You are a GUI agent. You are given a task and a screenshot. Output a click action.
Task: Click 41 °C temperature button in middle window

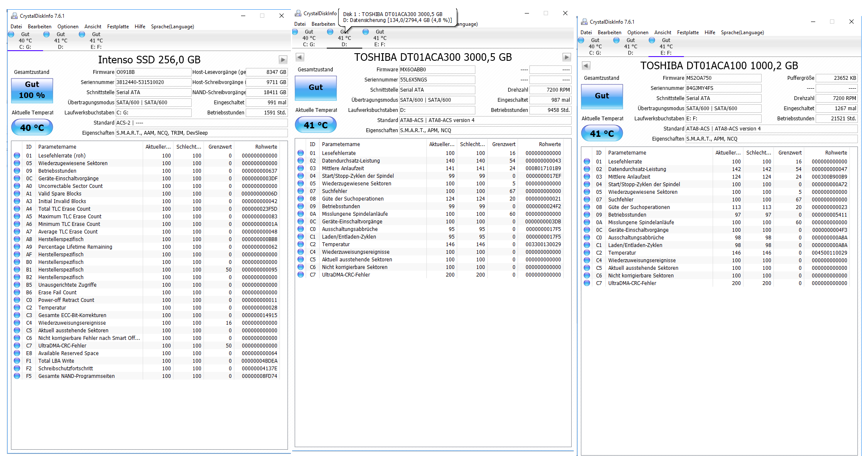click(316, 125)
